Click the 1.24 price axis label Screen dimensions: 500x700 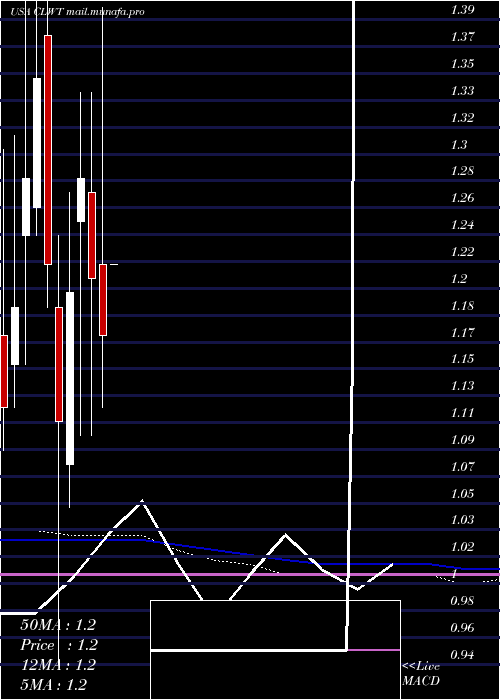point(462,225)
